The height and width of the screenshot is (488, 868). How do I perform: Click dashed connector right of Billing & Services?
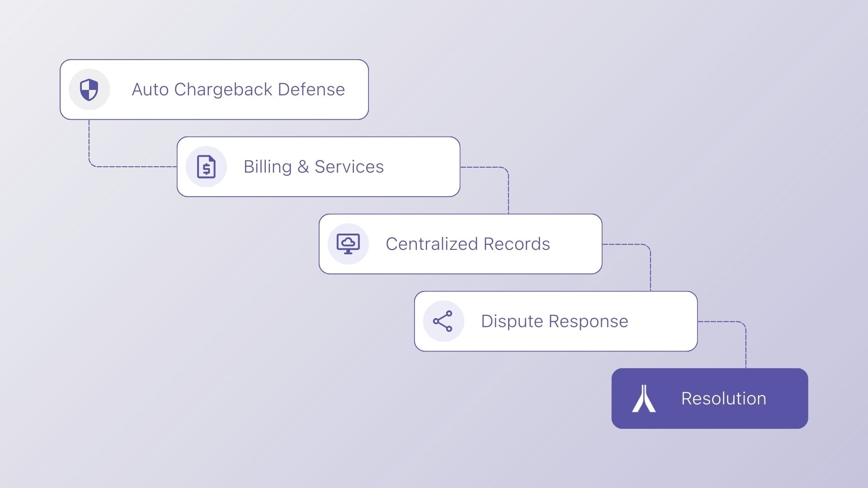click(x=508, y=190)
